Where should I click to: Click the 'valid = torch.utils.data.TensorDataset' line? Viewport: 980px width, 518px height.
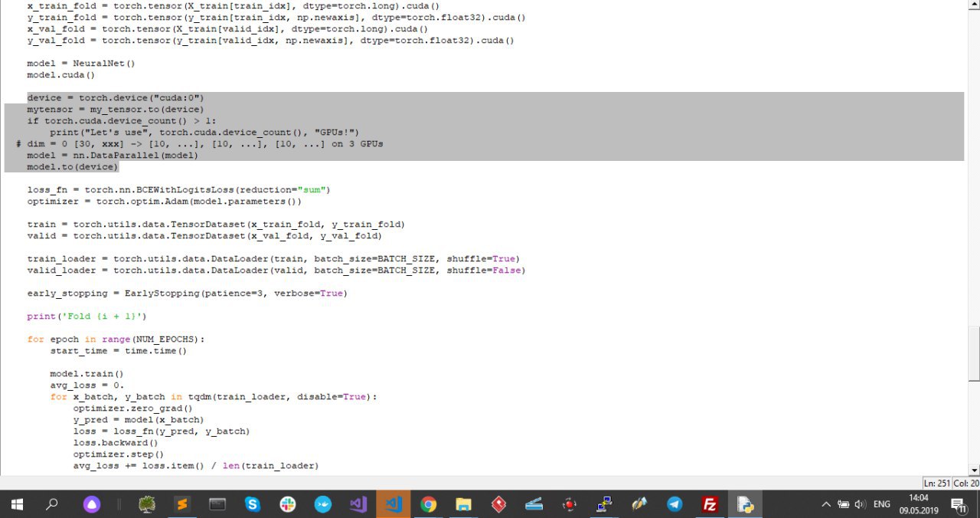coord(204,236)
